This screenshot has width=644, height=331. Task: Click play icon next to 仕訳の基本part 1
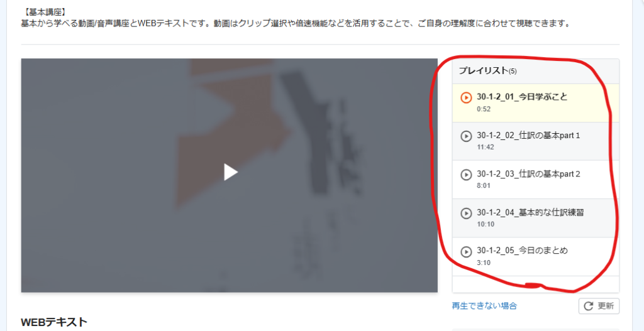[x=466, y=136]
